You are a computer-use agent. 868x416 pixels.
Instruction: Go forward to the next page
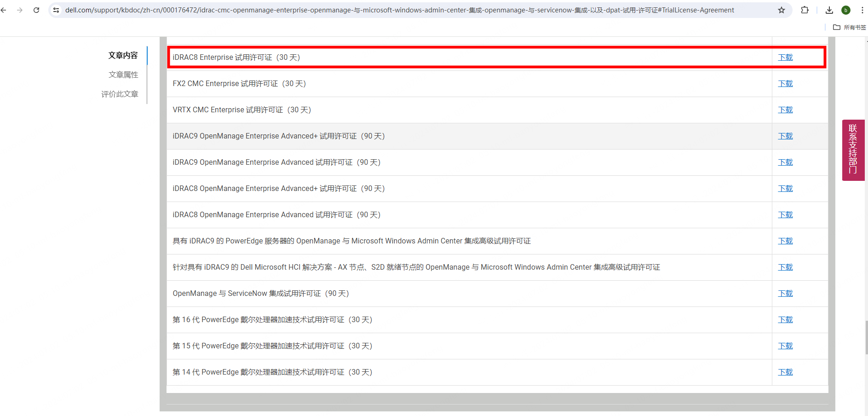[19, 10]
